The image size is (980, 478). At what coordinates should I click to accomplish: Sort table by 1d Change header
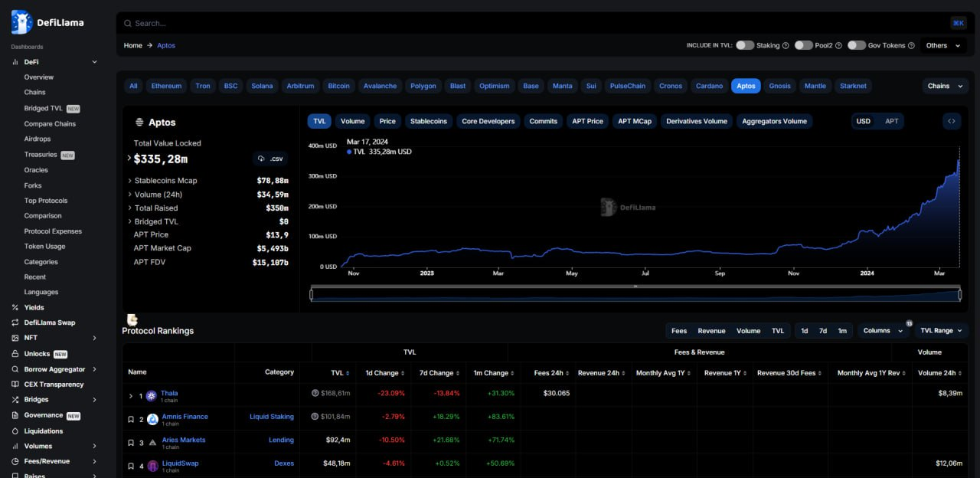pyautogui.click(x=384, y=373)
